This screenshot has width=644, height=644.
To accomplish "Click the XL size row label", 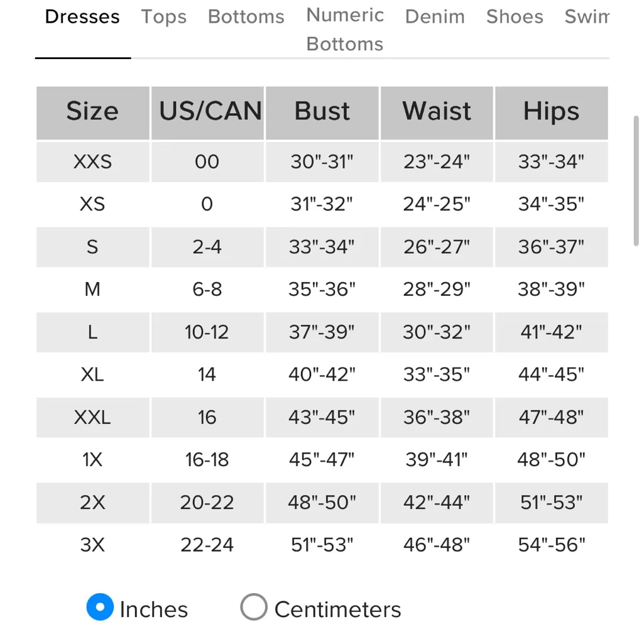I will point(92,375).
